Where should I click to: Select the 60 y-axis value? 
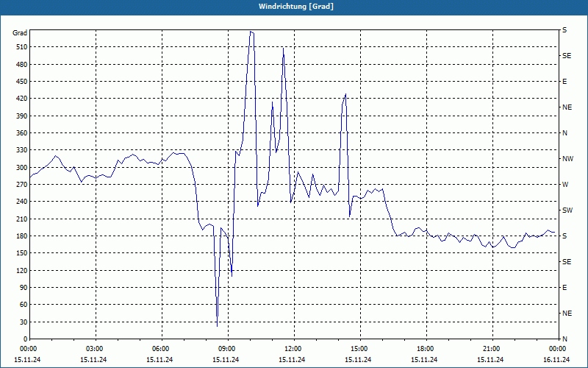(24, 305)
